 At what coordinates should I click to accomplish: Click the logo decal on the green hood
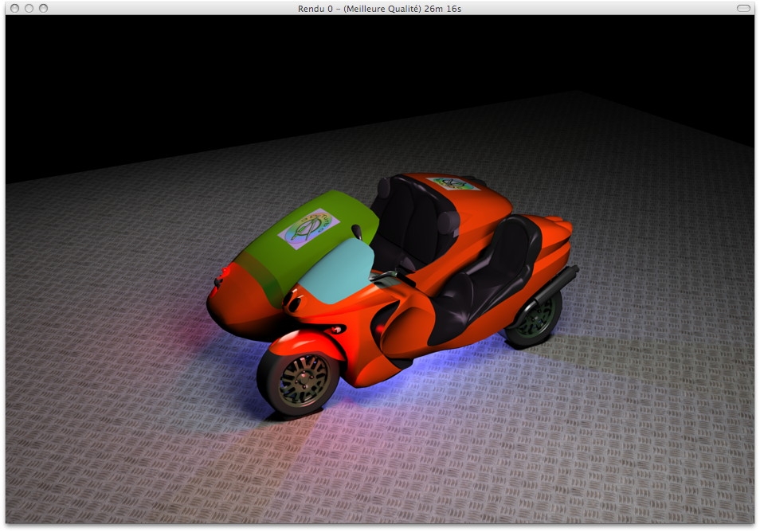308,228
